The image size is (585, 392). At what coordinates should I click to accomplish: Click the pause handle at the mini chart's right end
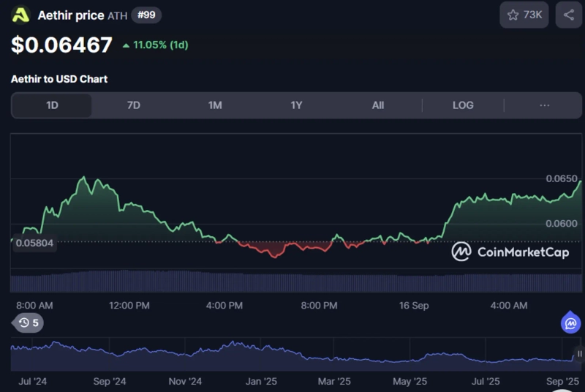(x=579, y=354)
